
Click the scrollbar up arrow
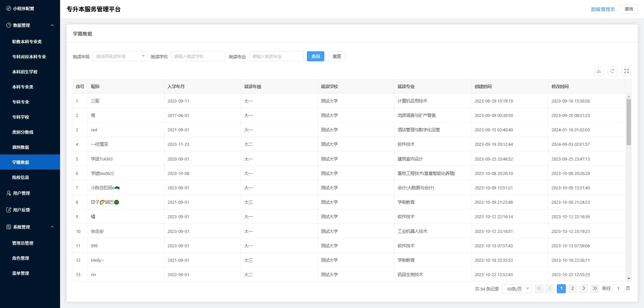629,97
